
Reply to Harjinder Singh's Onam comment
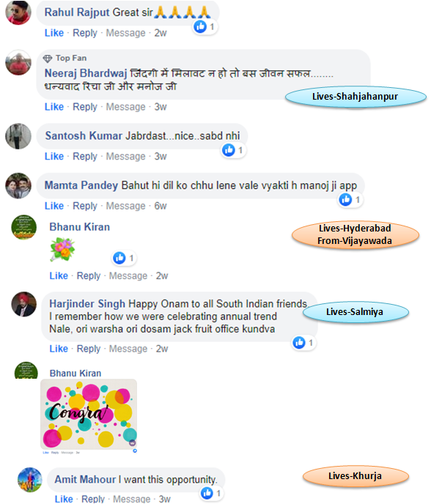(x=89, y=349)
